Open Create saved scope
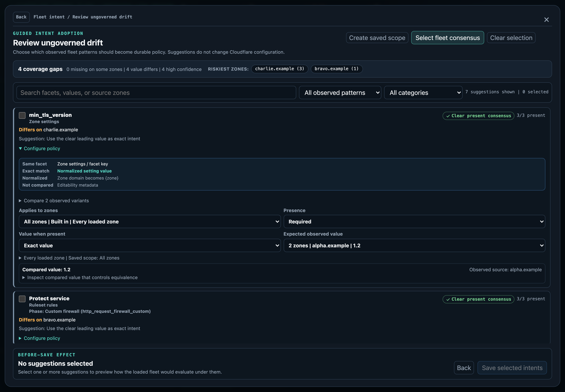 point(377,38)
